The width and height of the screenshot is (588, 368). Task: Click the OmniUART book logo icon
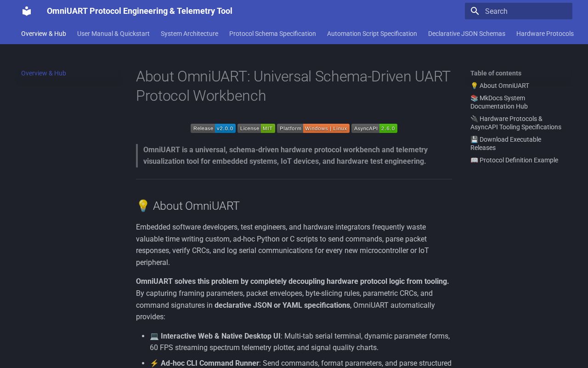[27, 11]
